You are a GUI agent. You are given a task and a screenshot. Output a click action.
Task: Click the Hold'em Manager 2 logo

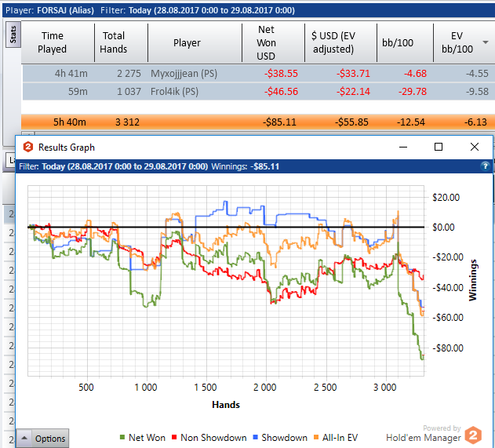[x=474, y=435]
